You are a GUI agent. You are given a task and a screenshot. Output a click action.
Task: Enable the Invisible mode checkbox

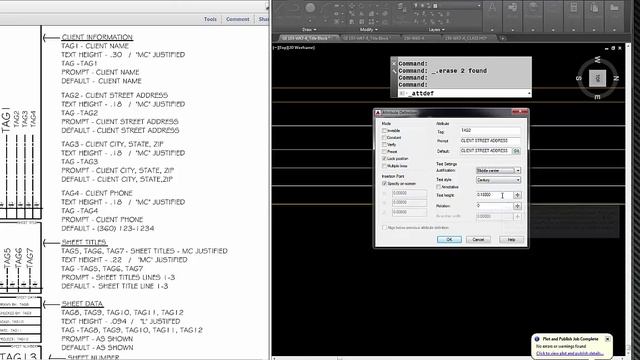point(384,131)
